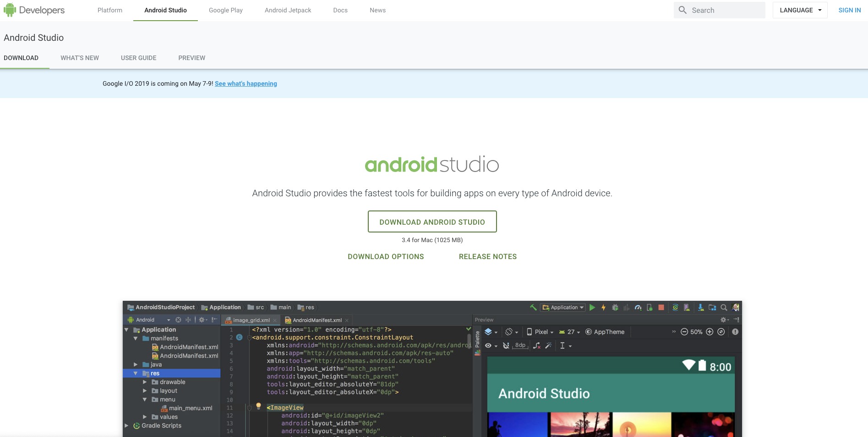Open the See what's happening link
Viewport: 868px width, 437px height.
[246, 83]
